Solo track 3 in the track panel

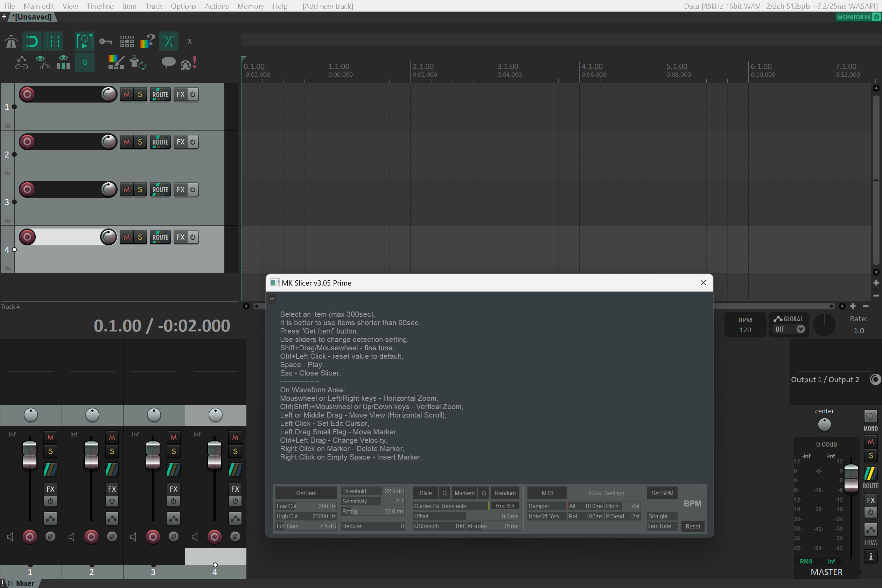(140, 190)
